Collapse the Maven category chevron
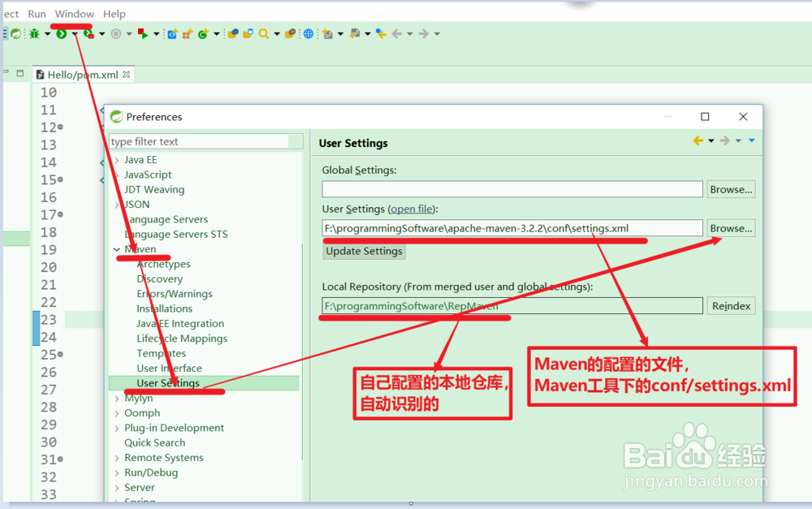This screenshot has height=509, width=812. [x=116, y=248]
